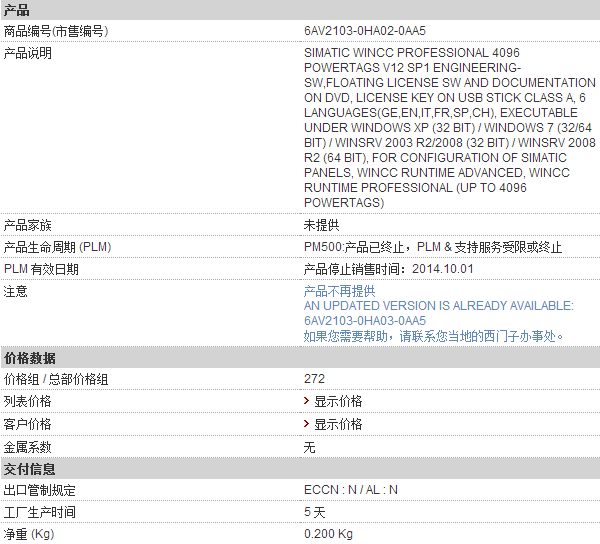
Task: Click the list price 显示价格 link
Action: coord(338,401)
